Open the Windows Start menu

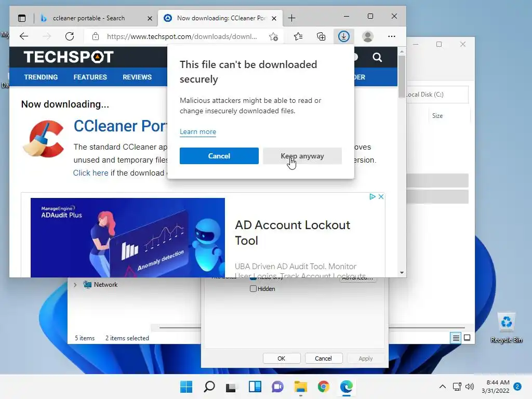(186, 387)
